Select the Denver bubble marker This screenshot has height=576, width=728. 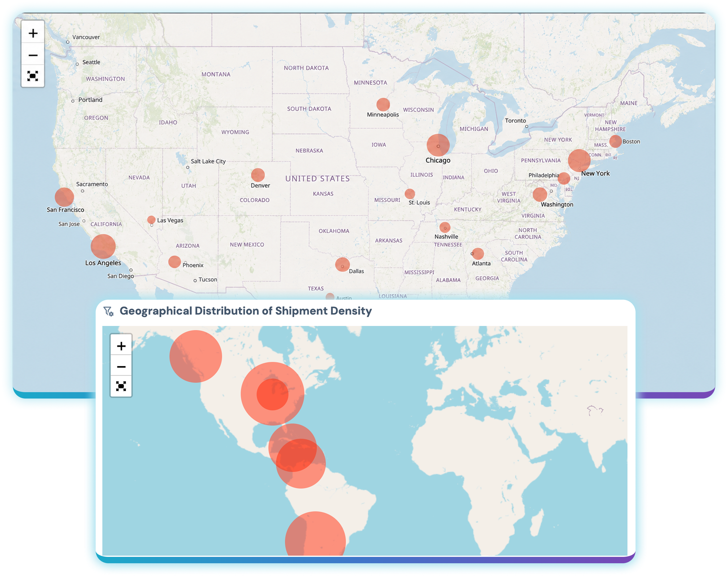(x=258, y=175)
